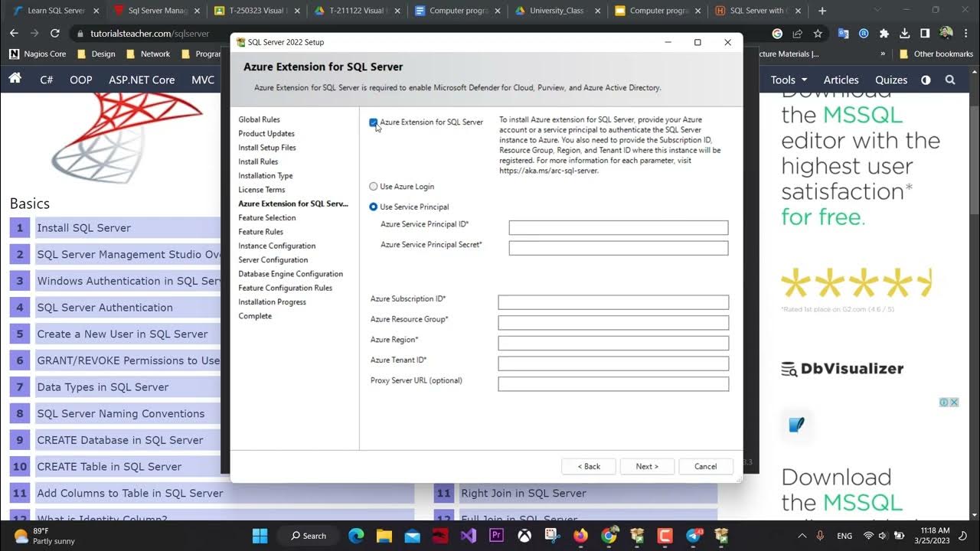Open Chrome three-dot menu
Screen dimensions: 980x551
pos(966,34)
